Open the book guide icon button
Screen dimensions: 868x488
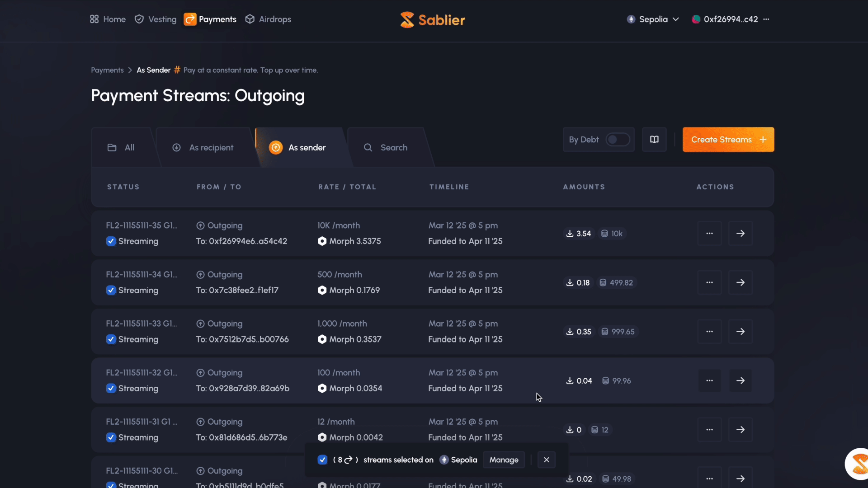654,140
